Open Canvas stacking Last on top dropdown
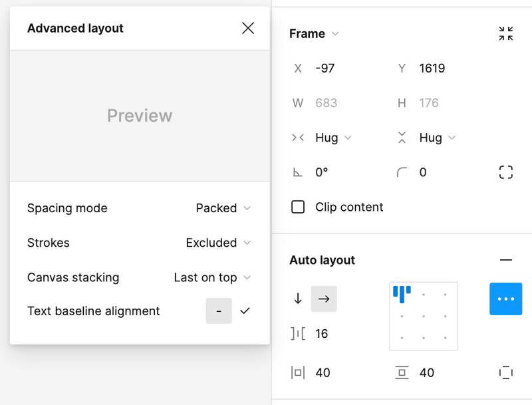Viewport: 532px width, 405px height. (x=212, y=277)
